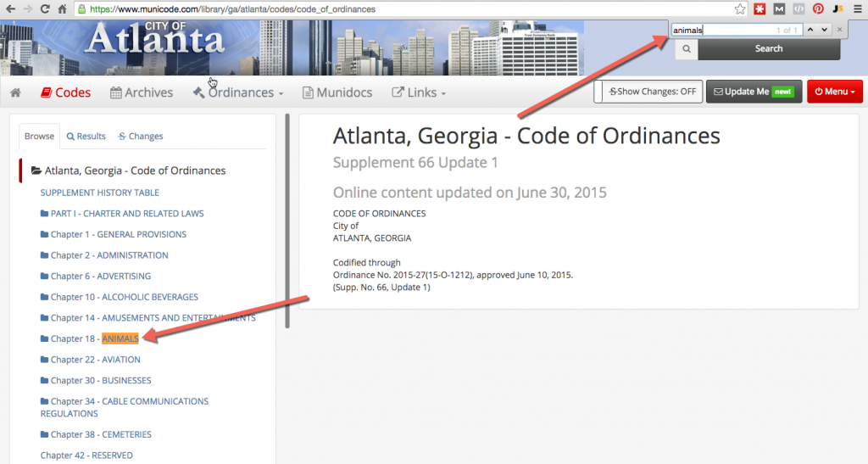Open the Ordinances dropdown
The width and height of the screenshot is (868, 464).
[x=238, y=92]
